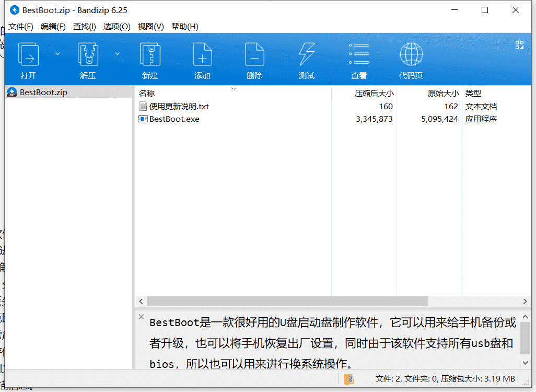536x392 pixels.
Task: Open the Find (查找) menu
Action: 85,27
